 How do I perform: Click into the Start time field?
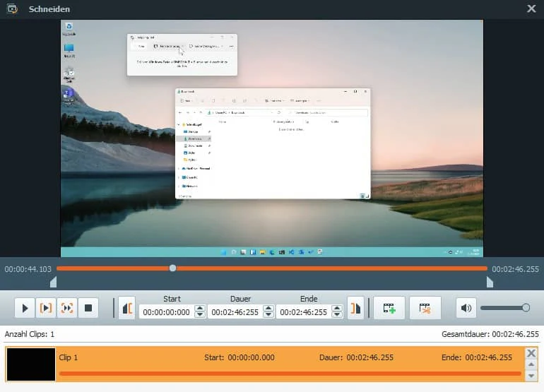click(x=167, y=312)
